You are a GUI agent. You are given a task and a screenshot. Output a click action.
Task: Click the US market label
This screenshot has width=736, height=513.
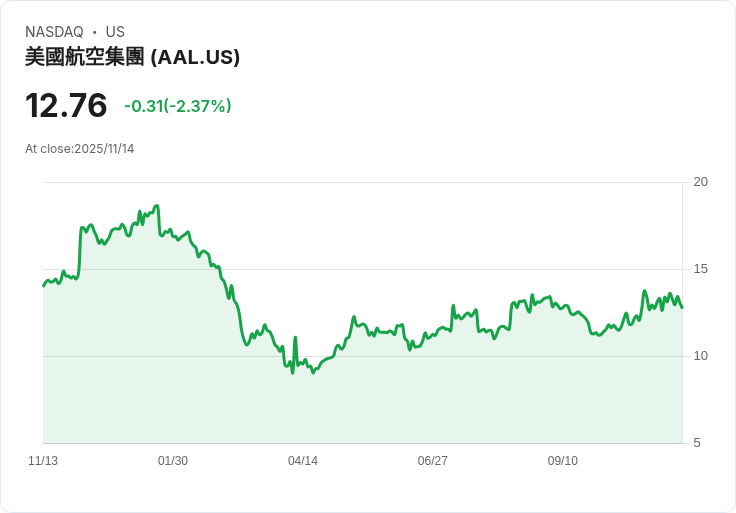click(115, 32)
